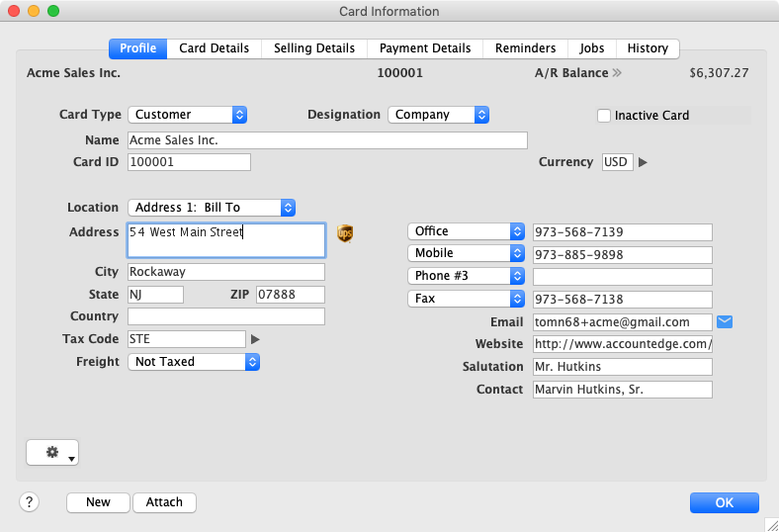
Task: Switch to the Card Details tab
Action: coord(214,48)
